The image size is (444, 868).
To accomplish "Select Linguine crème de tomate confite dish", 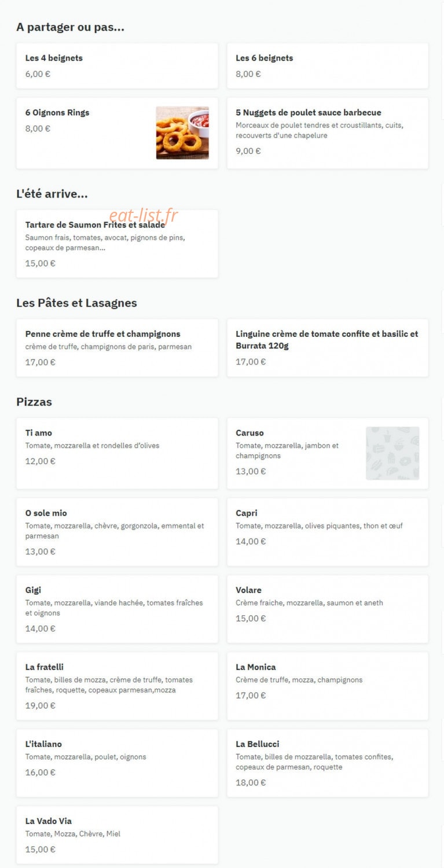I will pyautogui.click(x=328, y=348).
